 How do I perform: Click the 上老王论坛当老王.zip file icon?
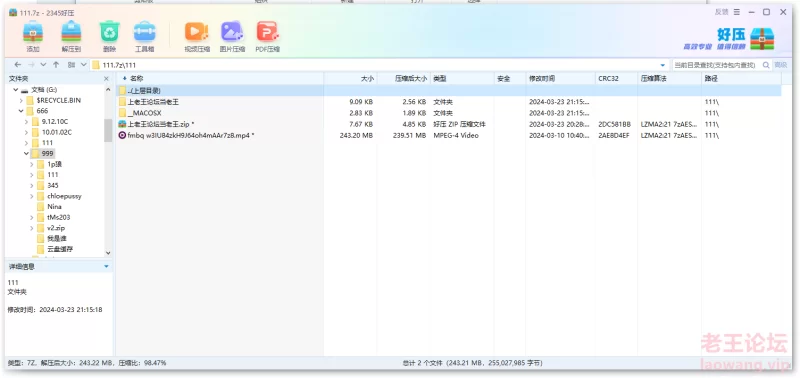122,124
